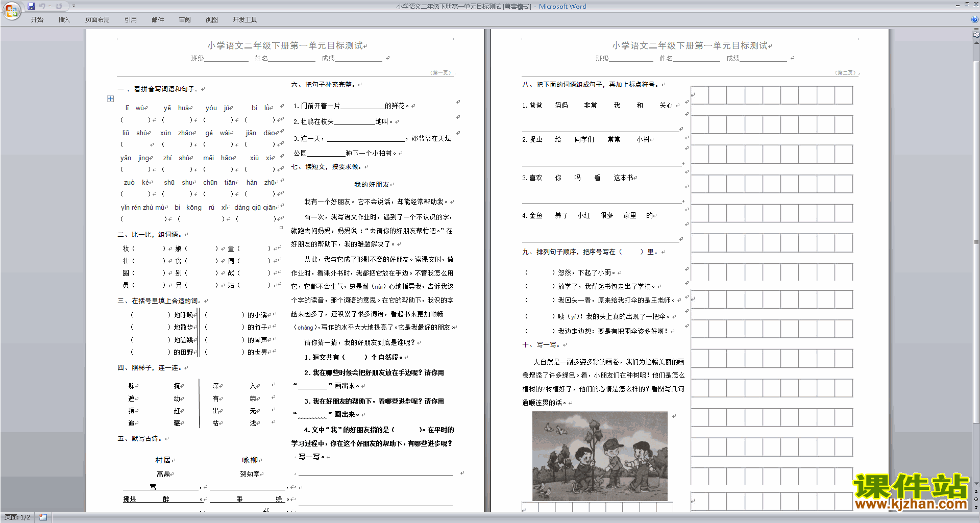980x523 pixels.
Task: Click the word 同学们 in sentence two
Action: (584, 140)
